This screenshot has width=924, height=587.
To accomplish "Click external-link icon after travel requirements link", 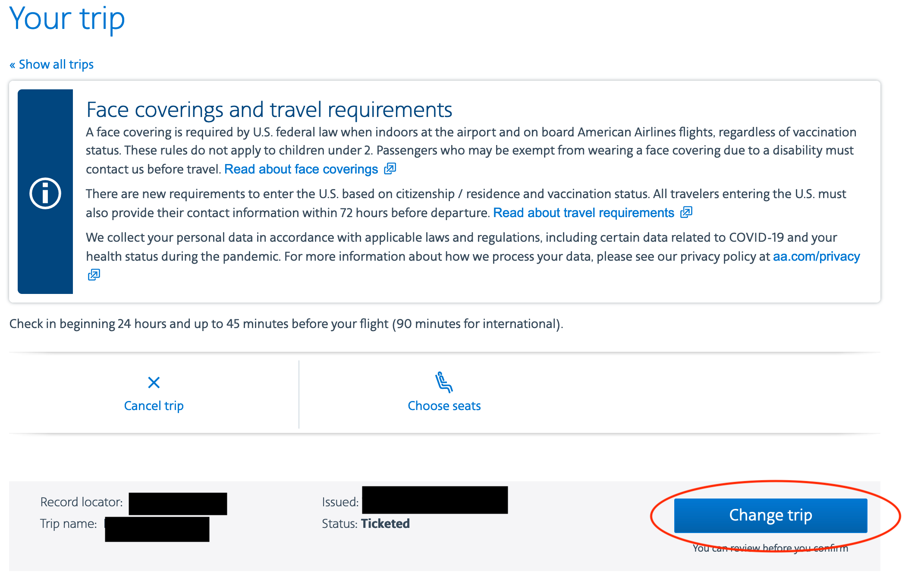I will coord(686,212).
